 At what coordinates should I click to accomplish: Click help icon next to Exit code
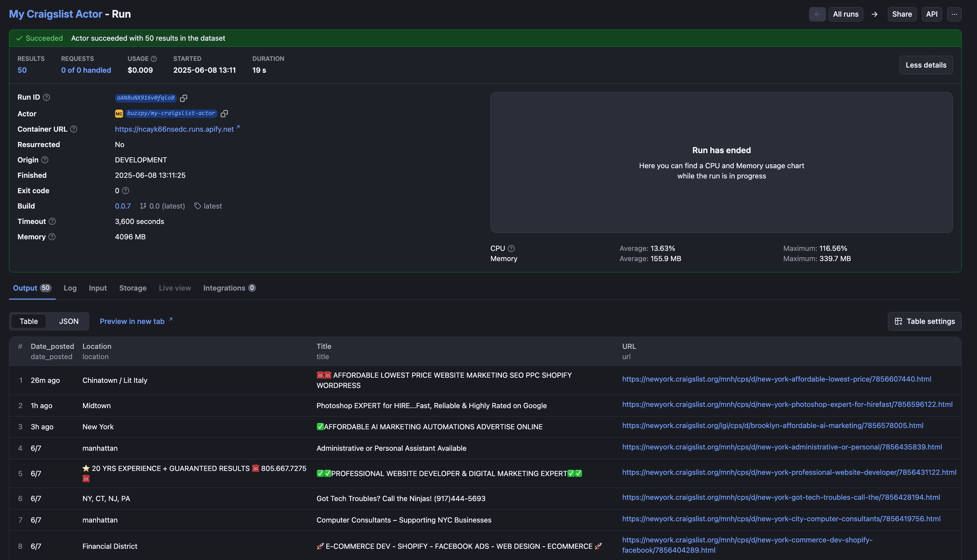point(125,191)
